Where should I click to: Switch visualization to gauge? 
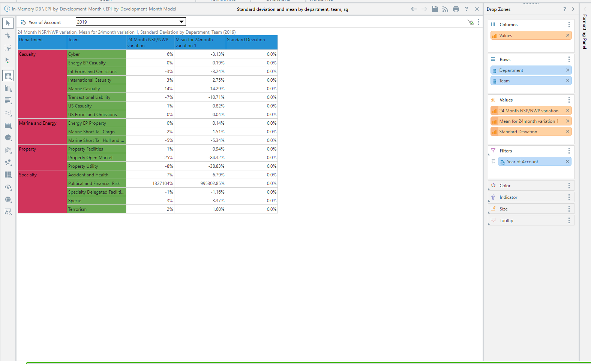click(8, 187)
